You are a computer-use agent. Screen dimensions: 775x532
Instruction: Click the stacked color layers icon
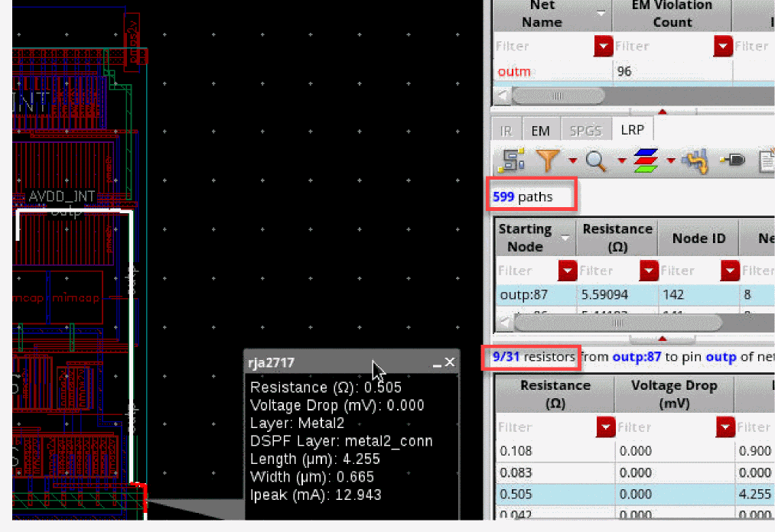(x=646, y=161)
